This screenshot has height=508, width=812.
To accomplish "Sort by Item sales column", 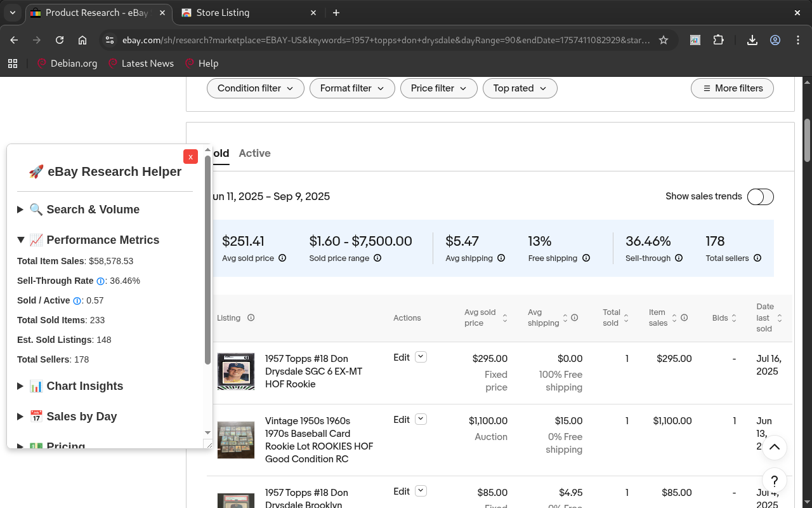I will point(674,318).
